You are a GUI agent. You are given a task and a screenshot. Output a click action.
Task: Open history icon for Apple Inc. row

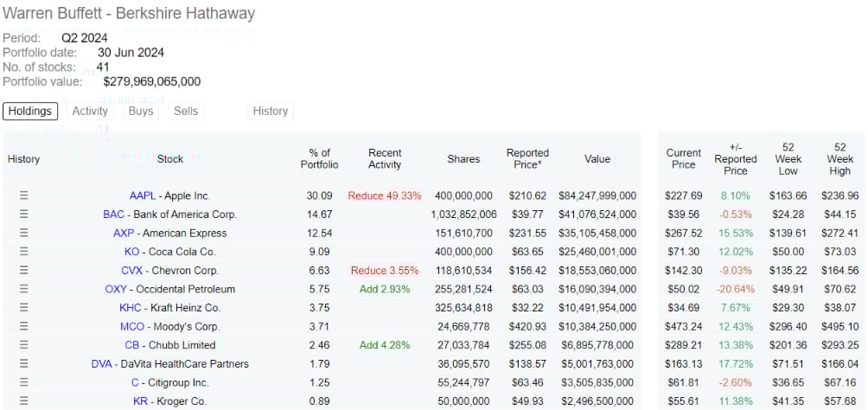24,195
